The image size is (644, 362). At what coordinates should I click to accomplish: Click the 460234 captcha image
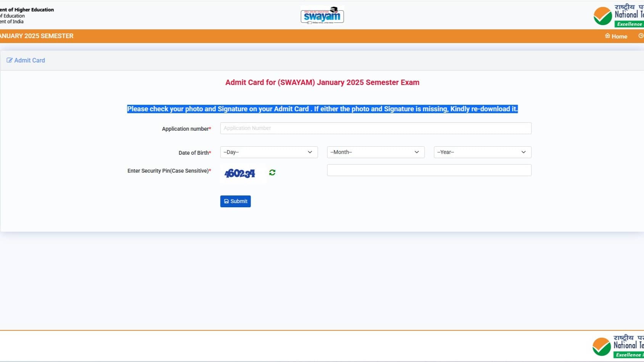(240, 173)
